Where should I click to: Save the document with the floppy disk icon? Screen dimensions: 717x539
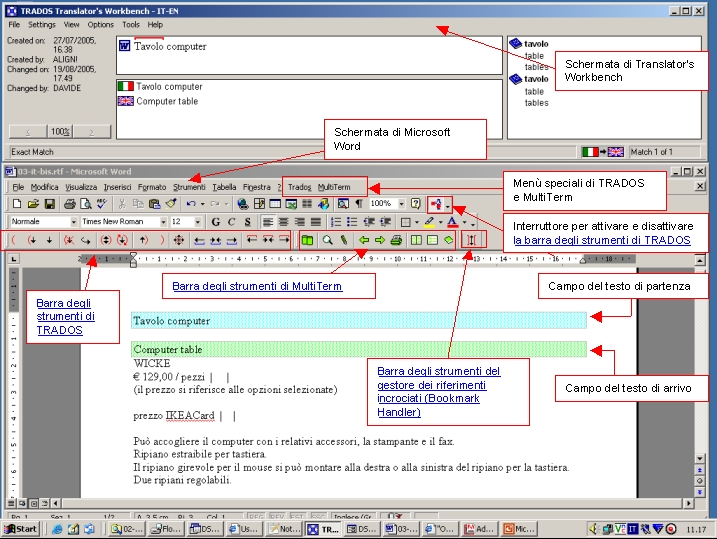[x=49, y=204]
